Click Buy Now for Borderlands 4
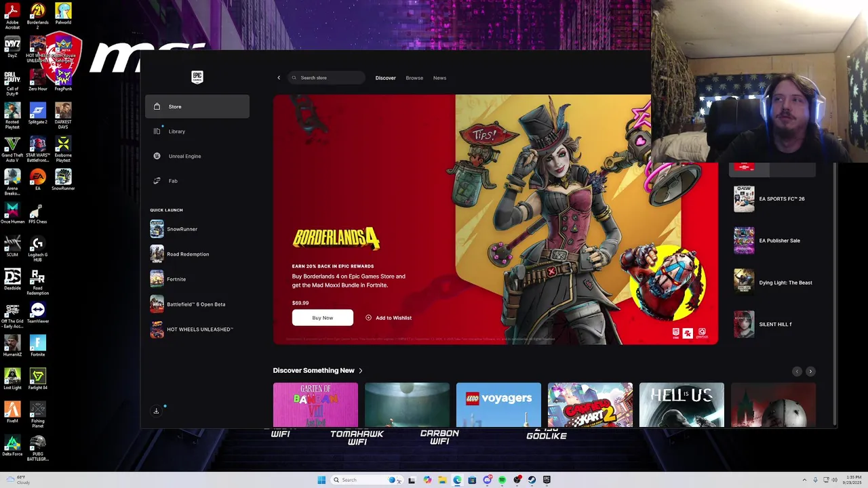868x488 pixels. [x=323, y=318]
